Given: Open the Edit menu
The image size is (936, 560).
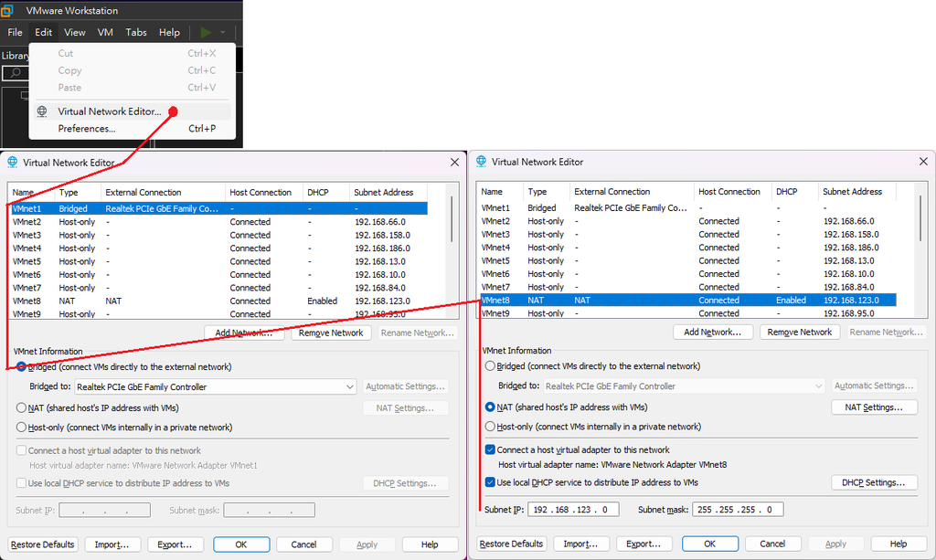Looking at the screenshot, I should click(43, 32).
